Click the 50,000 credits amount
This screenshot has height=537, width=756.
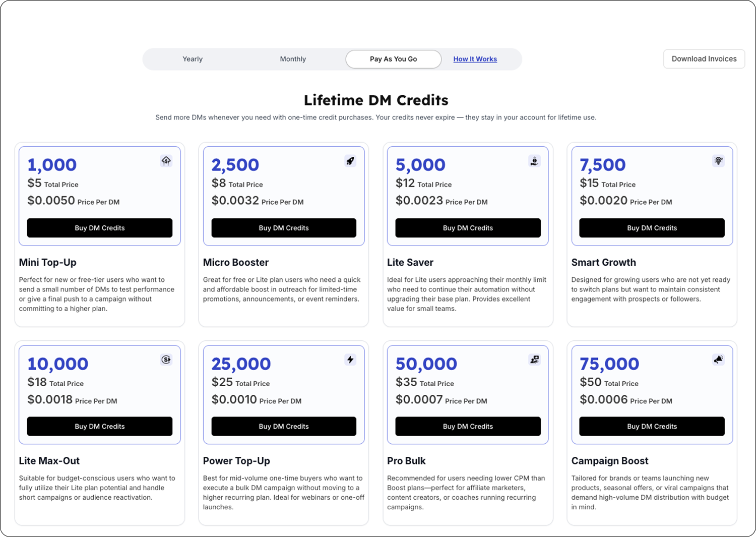pos(426,364)
